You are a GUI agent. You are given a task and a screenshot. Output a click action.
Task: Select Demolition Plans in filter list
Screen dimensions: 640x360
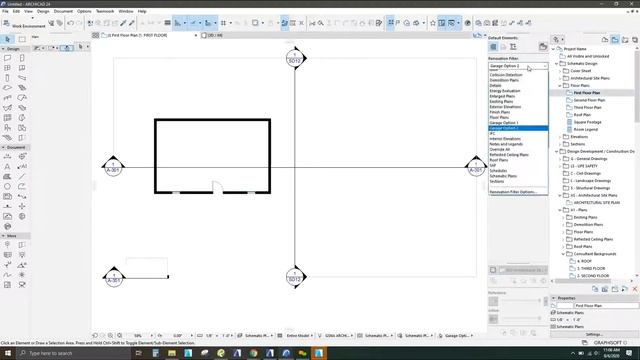pyautogui.click(x=518, y=80)
